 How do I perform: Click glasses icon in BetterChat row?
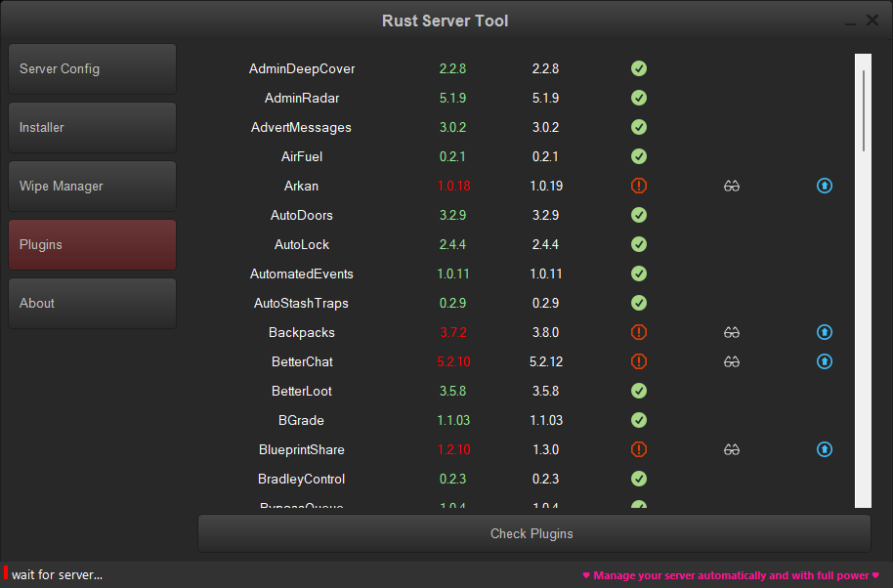click(732, 361)
